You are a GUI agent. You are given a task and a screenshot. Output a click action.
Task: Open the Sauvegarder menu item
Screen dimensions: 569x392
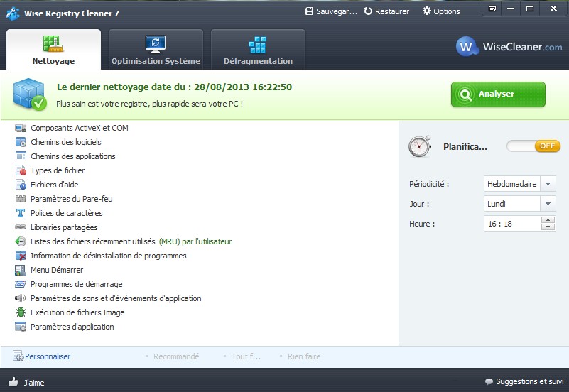331,11
